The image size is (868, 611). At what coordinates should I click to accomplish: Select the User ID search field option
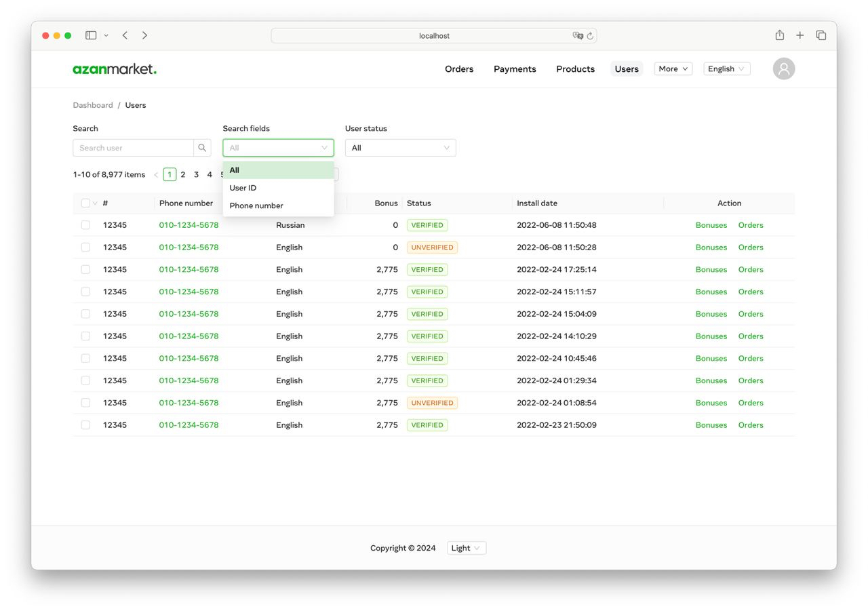[x=243, y=188]
